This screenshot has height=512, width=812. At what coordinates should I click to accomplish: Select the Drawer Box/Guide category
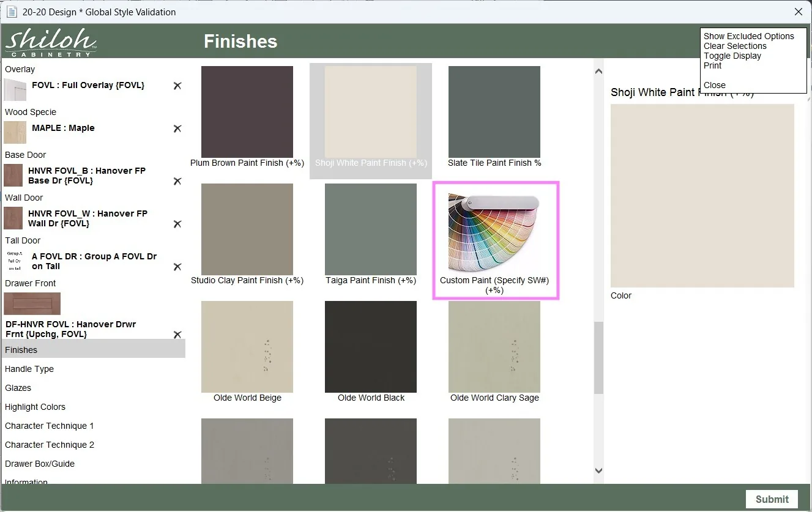(40, 464)
